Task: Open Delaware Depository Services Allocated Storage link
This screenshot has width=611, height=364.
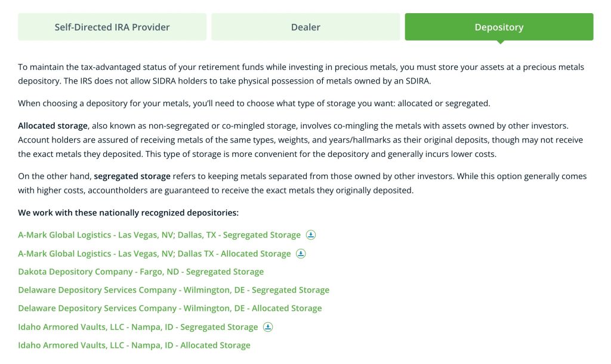Action: (x=169, y=309)
